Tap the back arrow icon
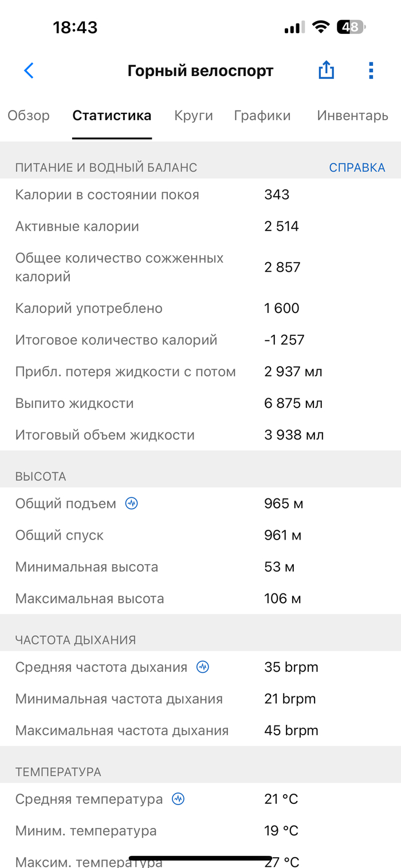Image resolution: width=401 pixels, height=868 pixels. point(29,71)
